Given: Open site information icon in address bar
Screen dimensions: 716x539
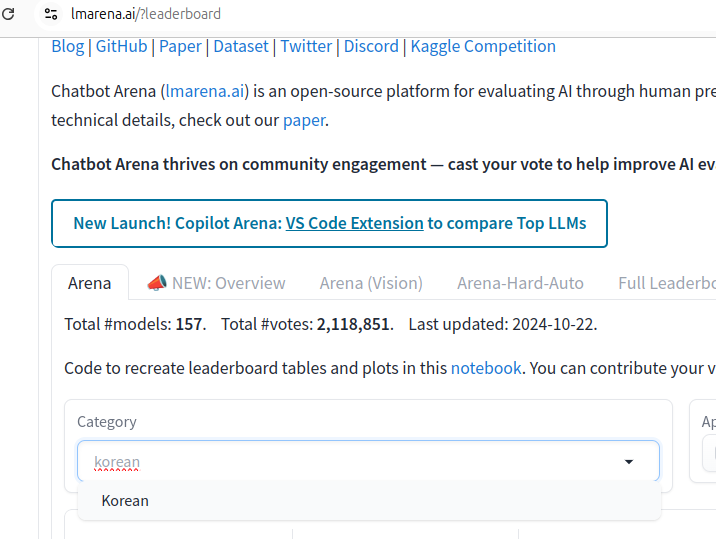Looking at the screenshot, I should (51, 14).
